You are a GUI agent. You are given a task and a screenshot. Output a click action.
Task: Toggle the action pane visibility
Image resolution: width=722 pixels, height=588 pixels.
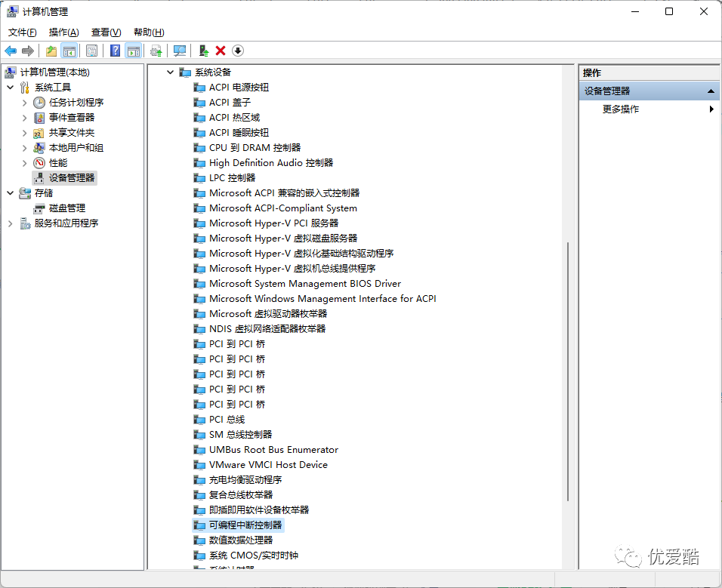pos(133,51)
